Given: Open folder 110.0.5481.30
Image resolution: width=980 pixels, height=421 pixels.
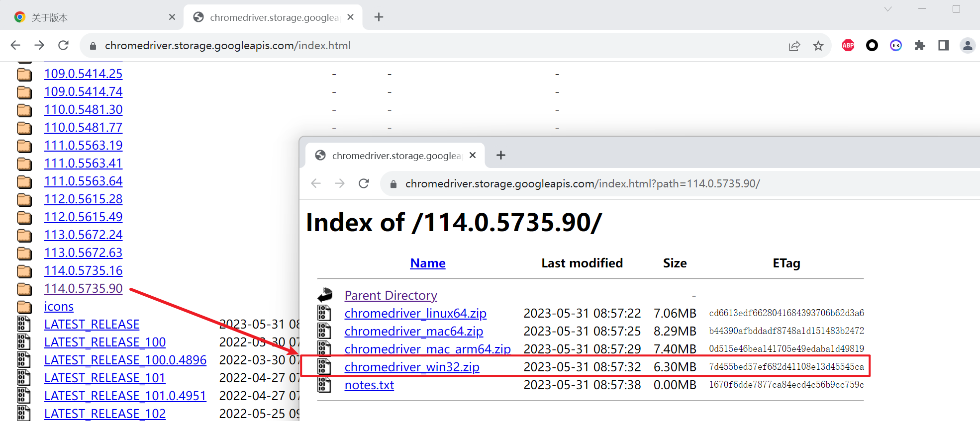Looking at the screenshot, I should [83, 109].
